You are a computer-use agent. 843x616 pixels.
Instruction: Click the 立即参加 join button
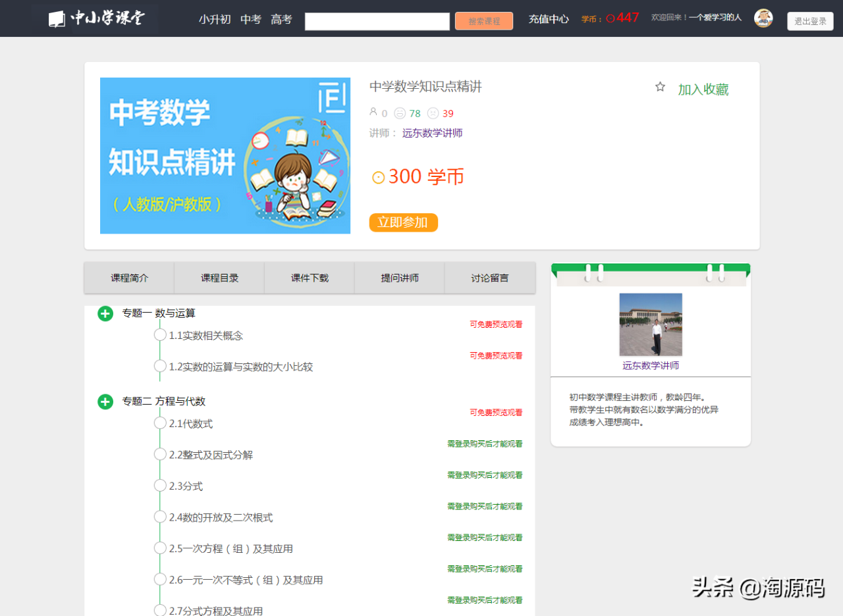point(403,222)
